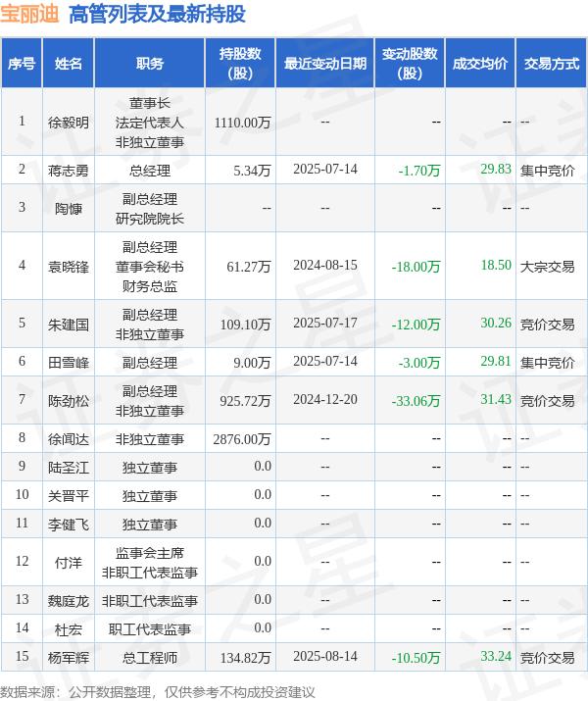Click the holding value 2876.00万
The width and height of the screenshot is (588, 701).
242,439
